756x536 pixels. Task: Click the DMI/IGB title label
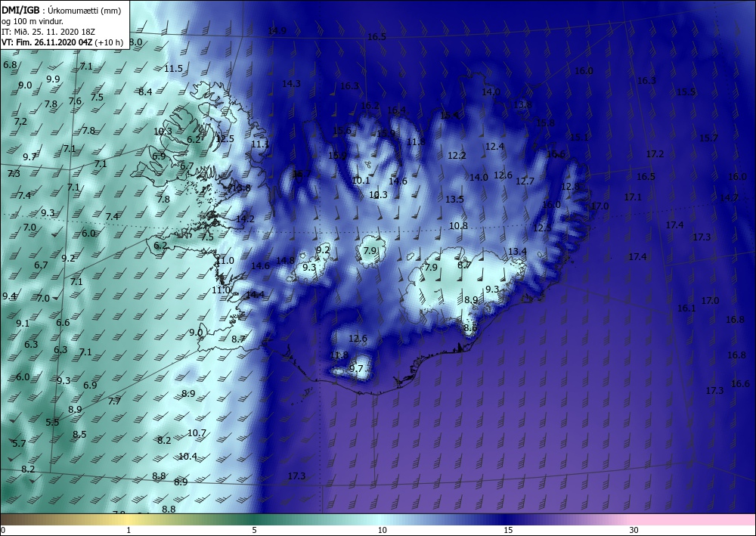click(20, 11)
